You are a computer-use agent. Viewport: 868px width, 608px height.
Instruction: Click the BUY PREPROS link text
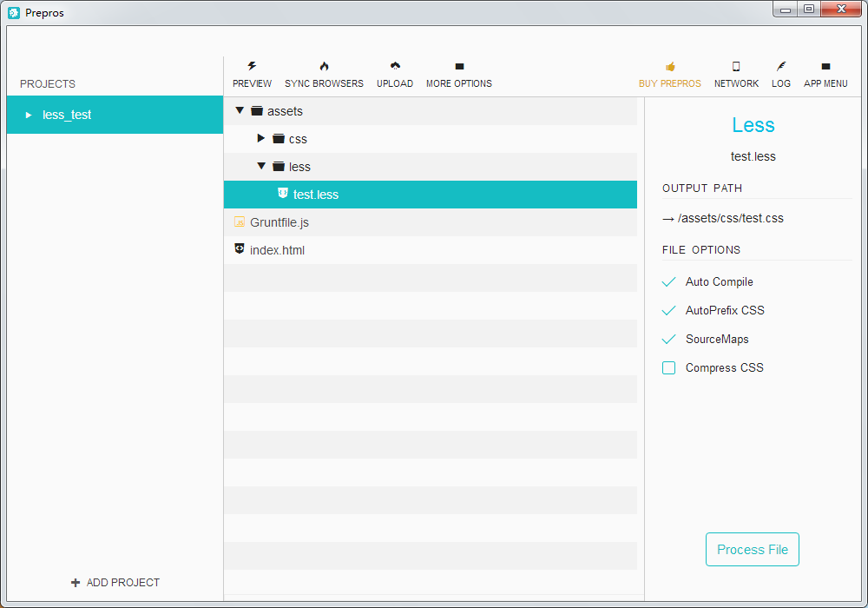tap(670, 83)
